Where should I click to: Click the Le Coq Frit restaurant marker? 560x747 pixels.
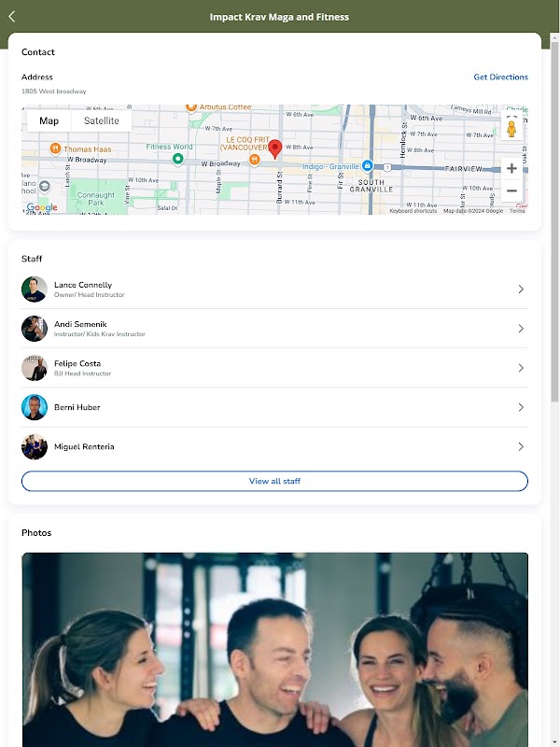pos(254,159)
